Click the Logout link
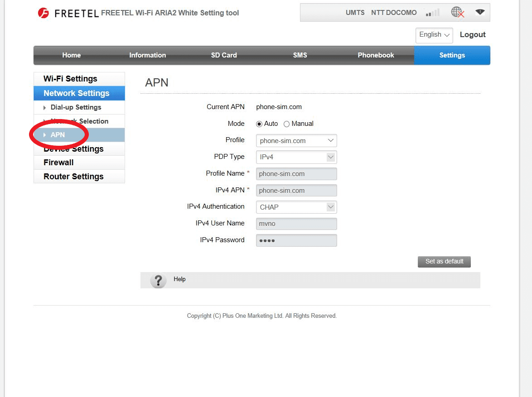 click(x=472, y=35)
